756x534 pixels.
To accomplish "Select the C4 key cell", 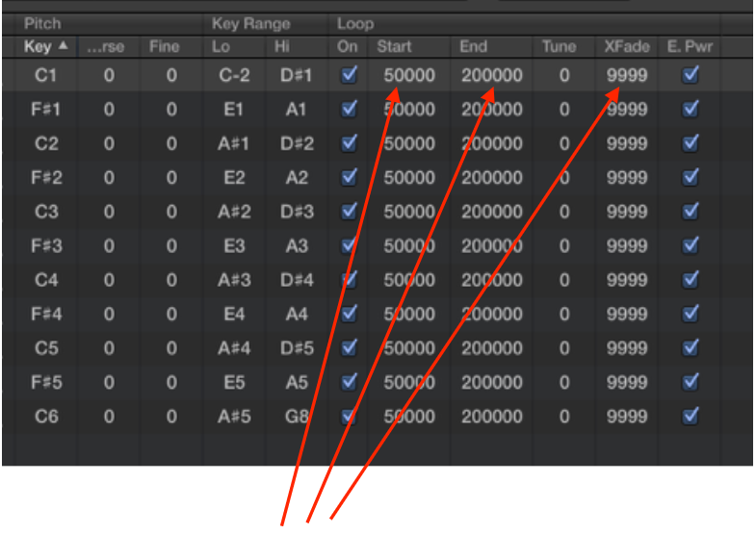I will click(x=46, y=280).
